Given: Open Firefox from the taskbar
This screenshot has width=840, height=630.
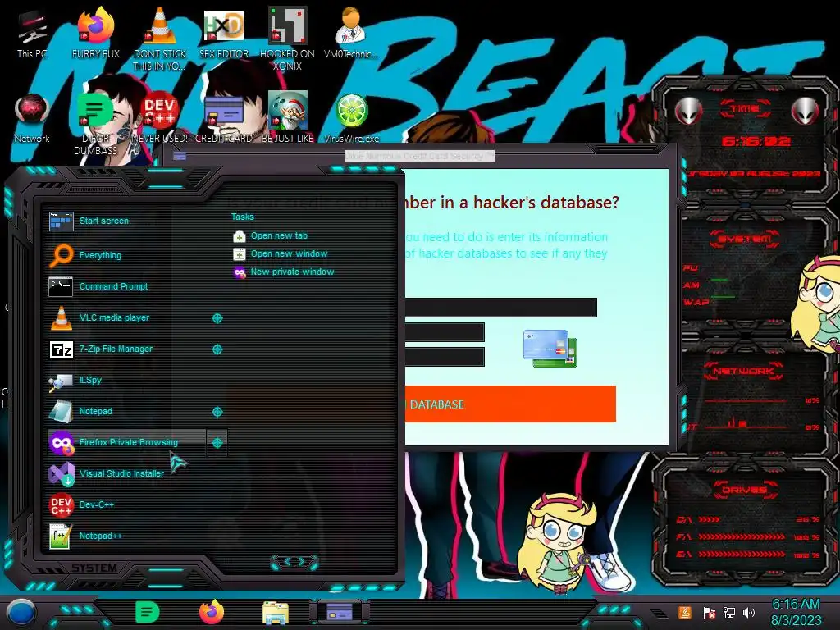Looking at the screenshot, I should point(212,612).
